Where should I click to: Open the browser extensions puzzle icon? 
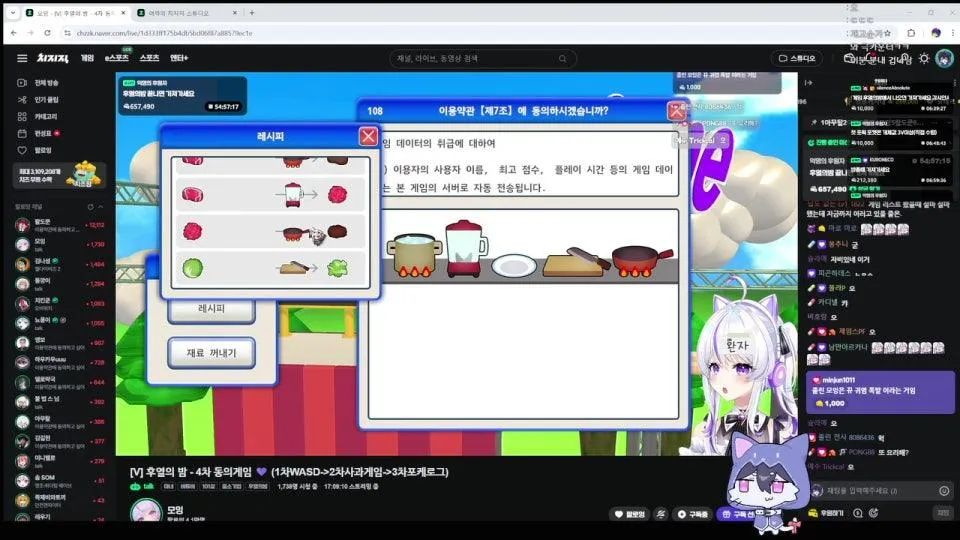point(911,33)
